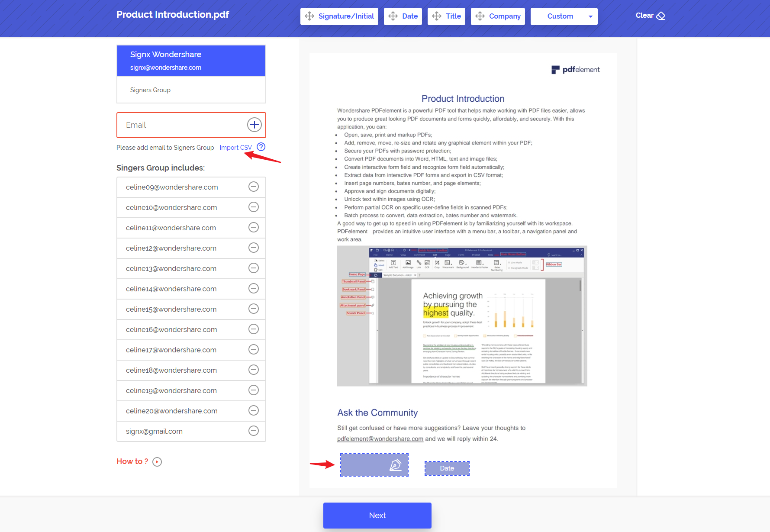Click the signx@gmail.com email text
The width and height of the screenshot is (770, 532).
(154, 431)
